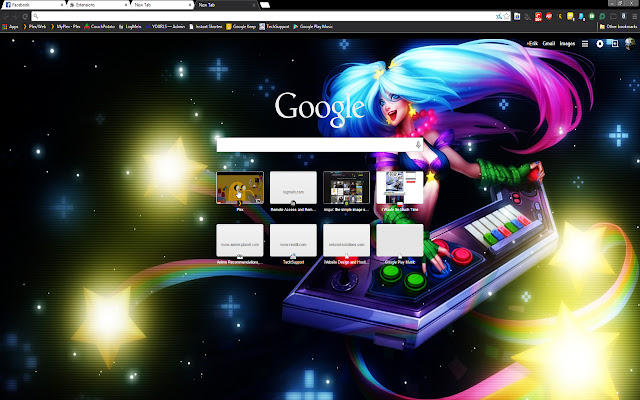The image size is (640, 400).
Task: Open the Gmail link
Action: [x=549, y=44]
